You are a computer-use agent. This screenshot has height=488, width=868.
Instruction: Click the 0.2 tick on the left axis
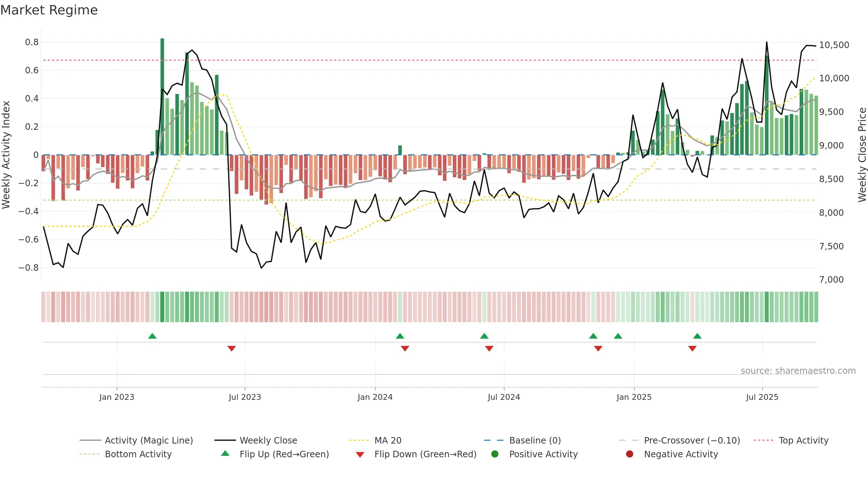pyautogui.click(x=32, y=127)
